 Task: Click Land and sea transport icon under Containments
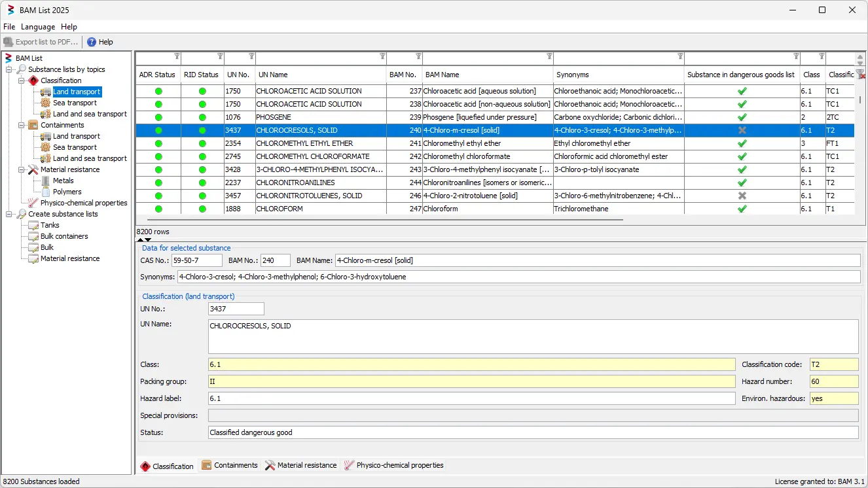(46, 158)
